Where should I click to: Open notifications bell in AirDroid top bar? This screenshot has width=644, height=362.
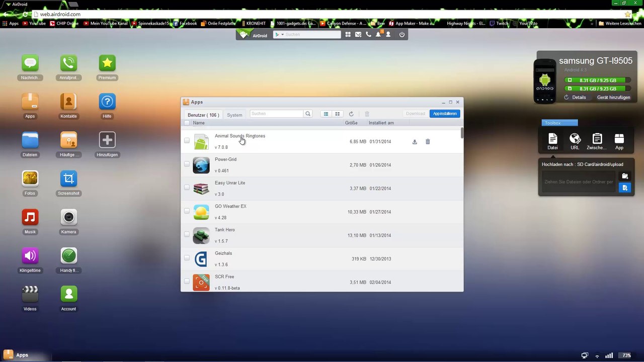point(378,35)
